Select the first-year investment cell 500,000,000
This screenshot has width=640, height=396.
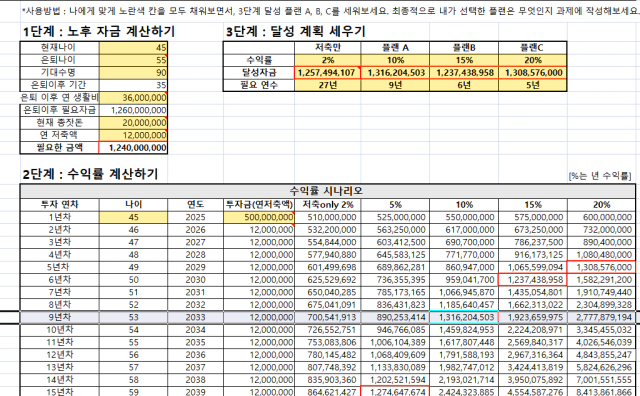[259, 217]
